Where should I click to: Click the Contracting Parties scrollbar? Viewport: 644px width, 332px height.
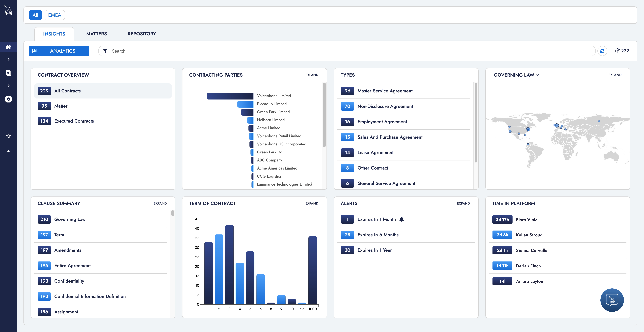coord(324,115)
